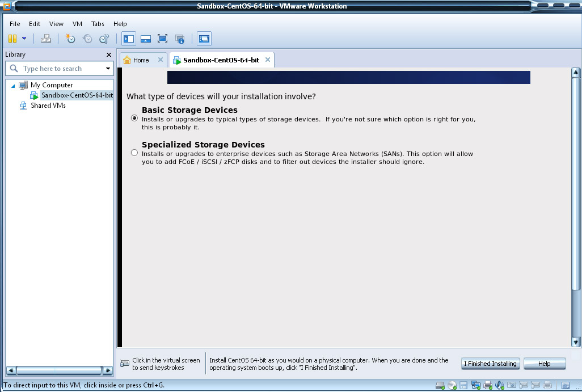The image size is (582, 392).
Task: Switch to the Sandbox-CentOS-64-bit tab
Action: (x=221, y=60)
